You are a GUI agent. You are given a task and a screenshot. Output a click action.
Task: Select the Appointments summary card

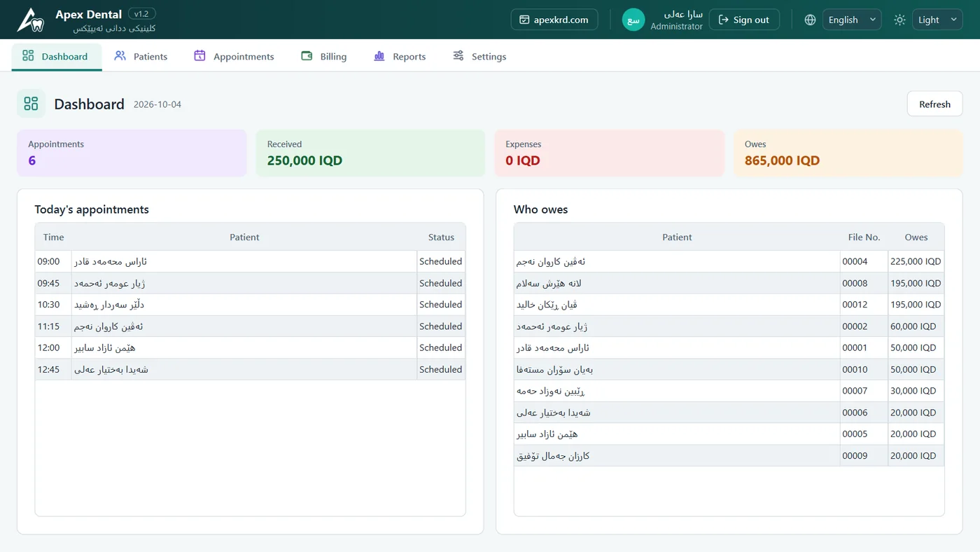tap(132, 153)
